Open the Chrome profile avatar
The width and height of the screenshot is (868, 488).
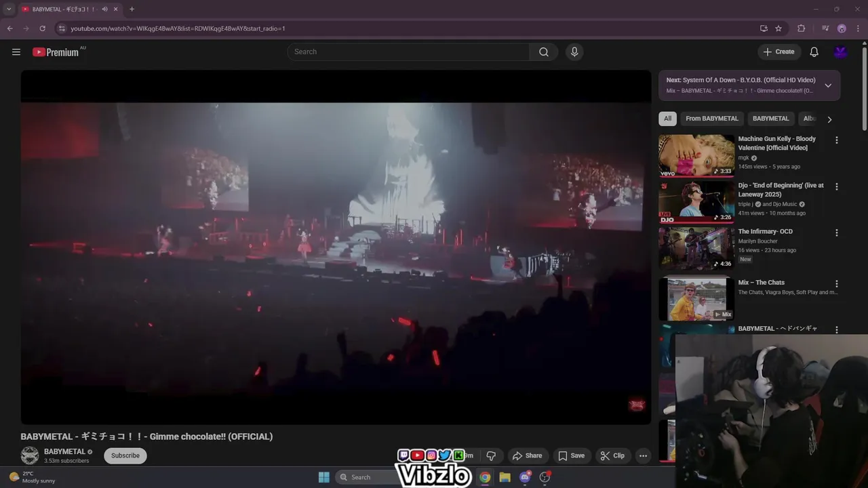(842, 28)
